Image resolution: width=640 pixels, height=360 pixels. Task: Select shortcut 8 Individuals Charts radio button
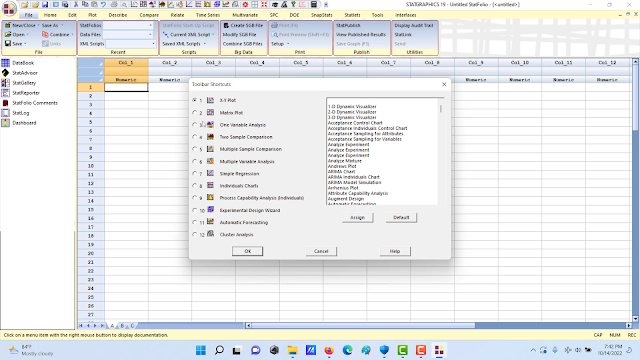(x=195, y=185)
